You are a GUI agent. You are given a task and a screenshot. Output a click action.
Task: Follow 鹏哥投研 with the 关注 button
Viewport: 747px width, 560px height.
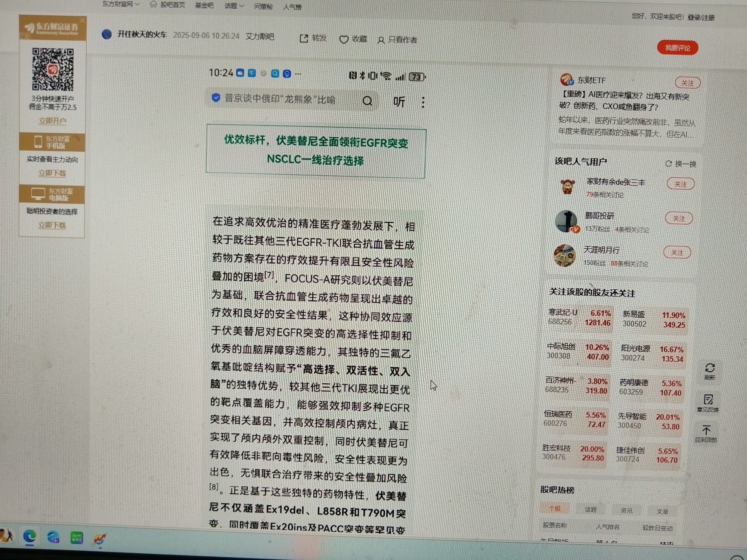[x=679, y=218]
